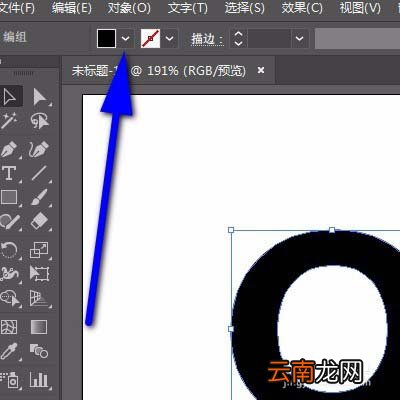
Task: Select the Type tool
Action: [9, 173]
